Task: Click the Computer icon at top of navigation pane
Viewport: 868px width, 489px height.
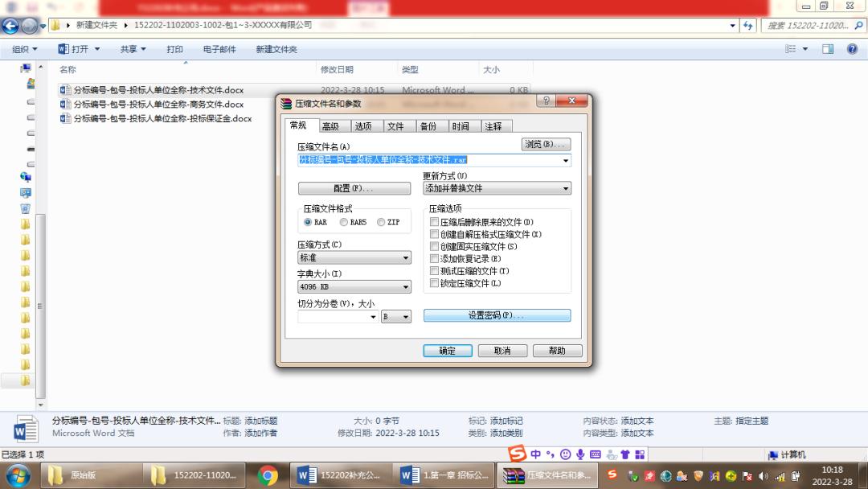Action: [26, 68]
